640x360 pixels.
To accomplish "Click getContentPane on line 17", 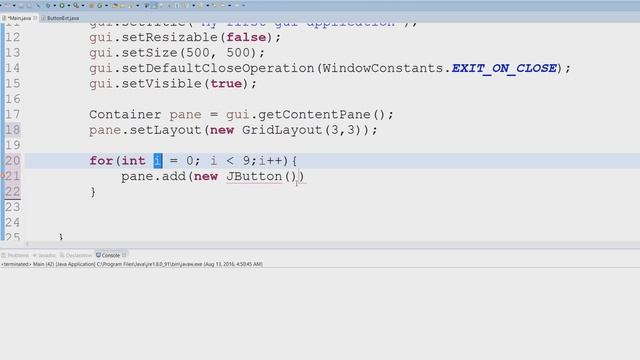I will point(314,115).
